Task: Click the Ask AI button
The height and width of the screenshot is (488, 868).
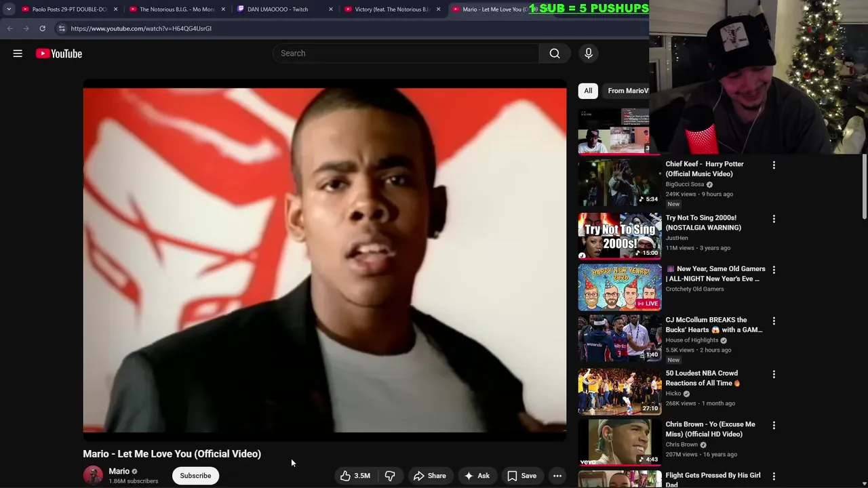Action: point(477,476)
